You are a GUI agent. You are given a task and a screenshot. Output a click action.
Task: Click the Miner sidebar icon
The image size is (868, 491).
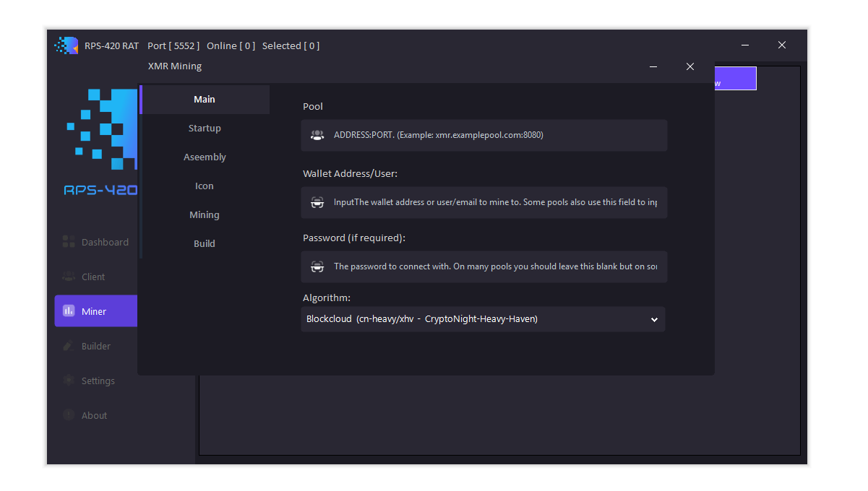pos(68,310)
